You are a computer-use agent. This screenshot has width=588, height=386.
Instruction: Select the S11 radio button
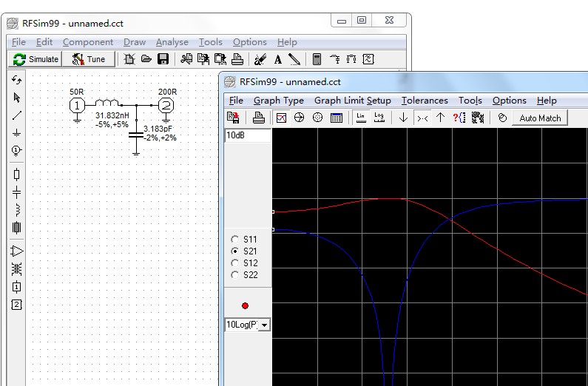(x=235, y=240)
